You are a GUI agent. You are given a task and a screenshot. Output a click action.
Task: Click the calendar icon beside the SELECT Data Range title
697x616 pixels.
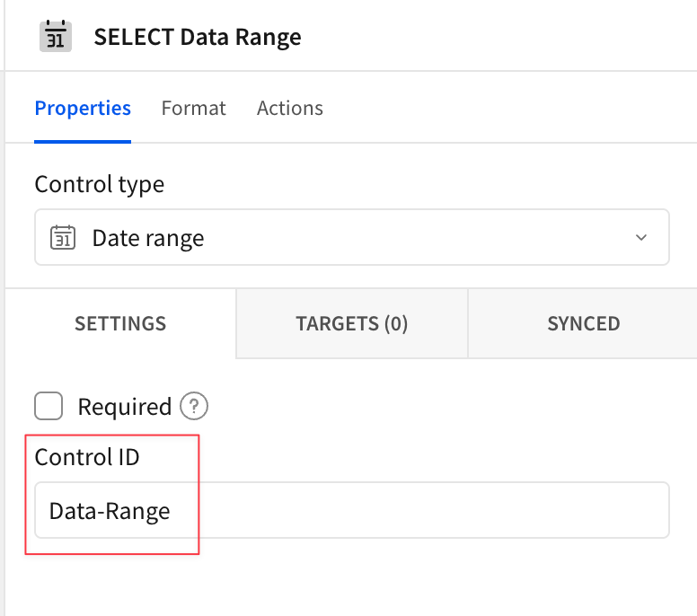point(56,37)
